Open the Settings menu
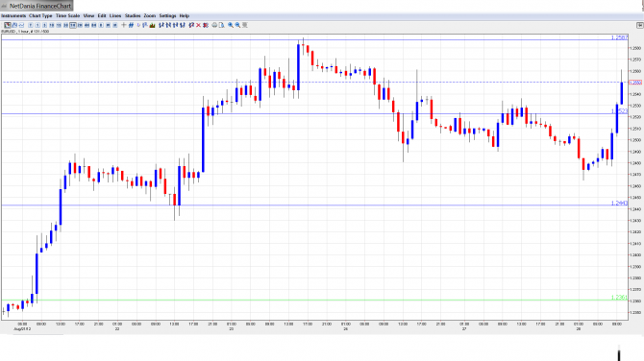Screen dimensions: 644x361 tap(167, 15)
